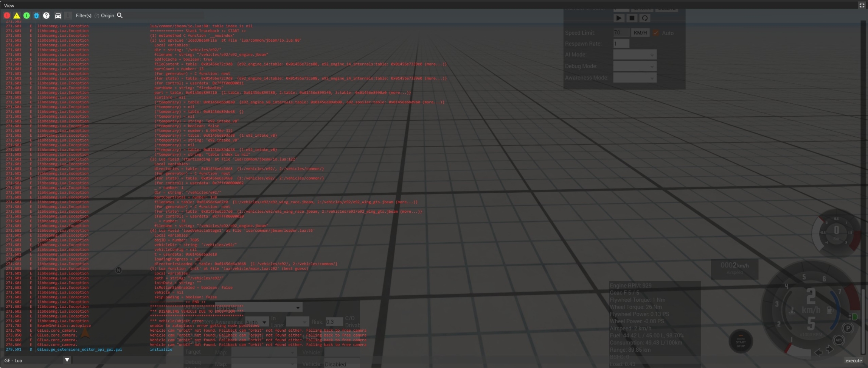The height and width of the screenshot is (368, 868).
Task: Click the Respawn Rate input field
Action: pos(621,44)
